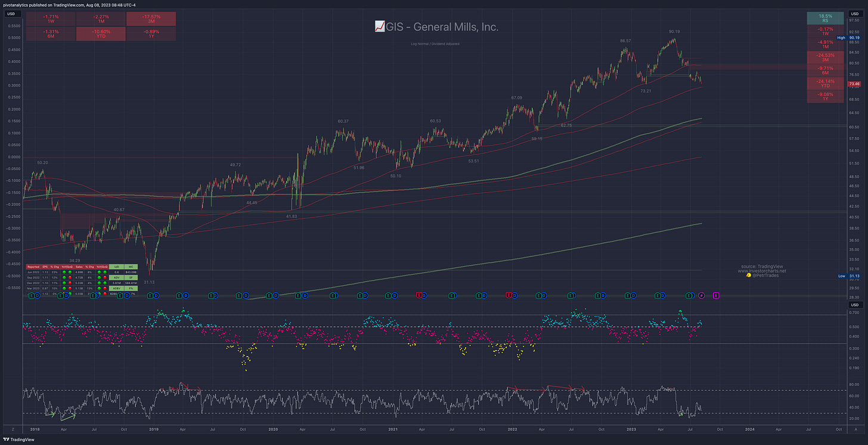Click the 18.5% RS relative strength cell

pyautogui.click(x=825, y=18)
